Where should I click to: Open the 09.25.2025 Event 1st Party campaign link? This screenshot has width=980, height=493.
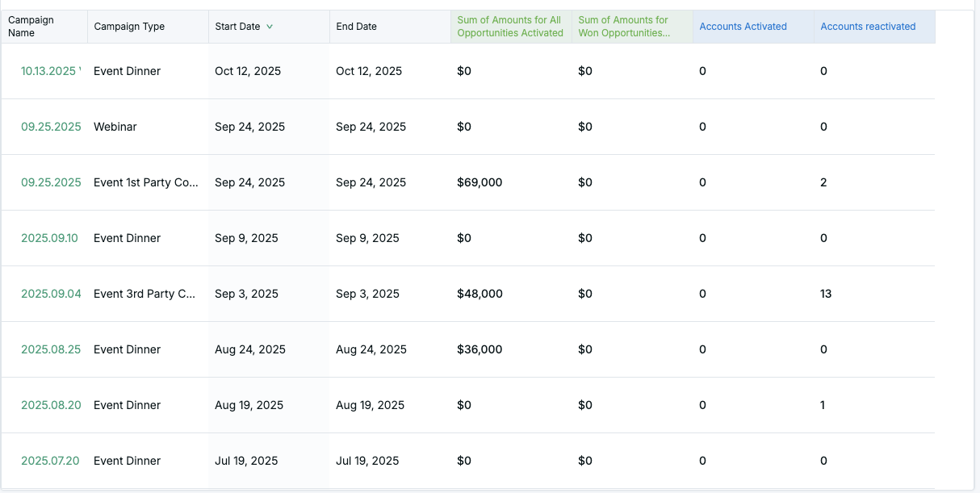51,182
